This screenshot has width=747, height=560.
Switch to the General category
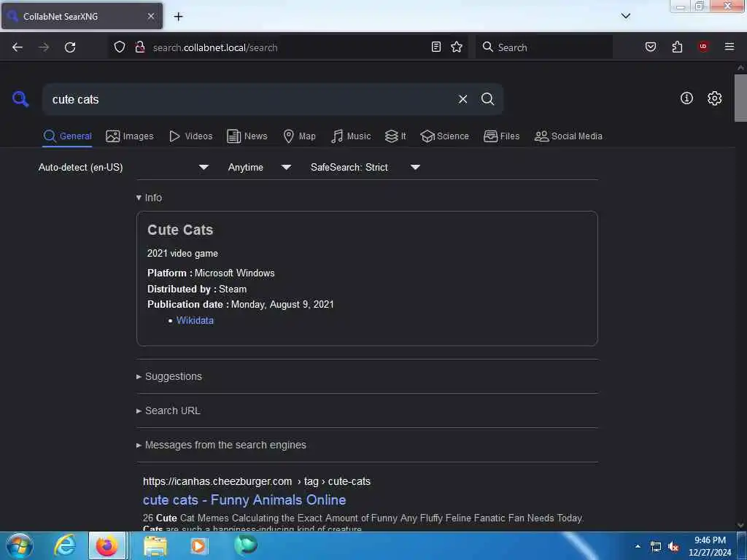[x=67, y=136]
